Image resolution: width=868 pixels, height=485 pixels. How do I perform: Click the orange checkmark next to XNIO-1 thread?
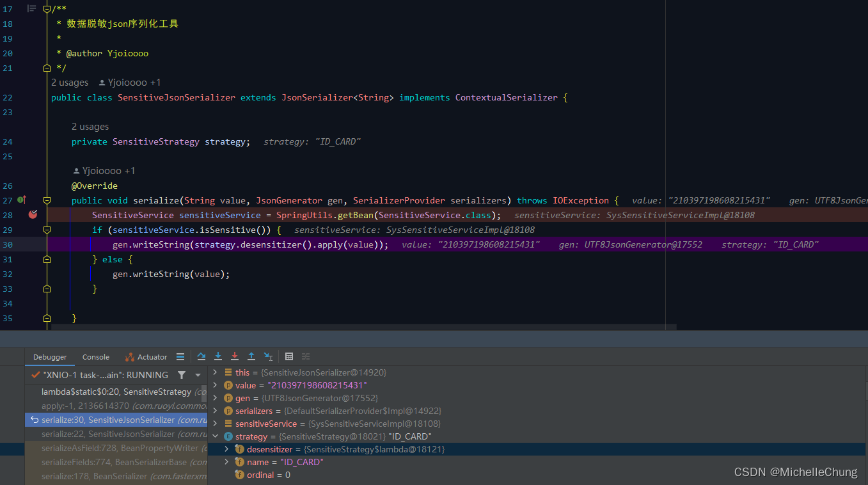click(x=36, y=375)
